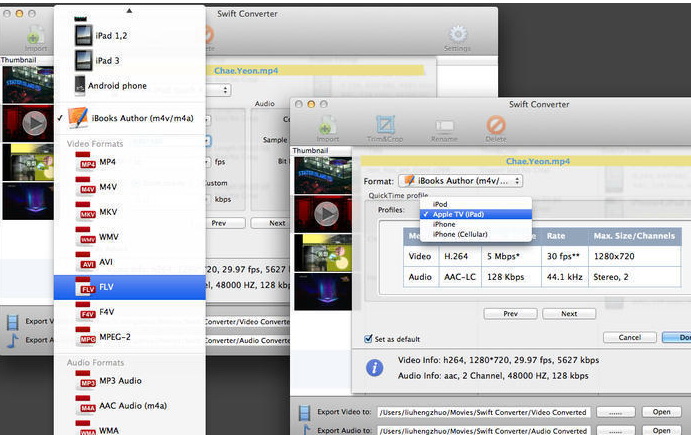Click Export Video to path field
The height and width of the screenshot is (435, 691).
tap(483, 412)
